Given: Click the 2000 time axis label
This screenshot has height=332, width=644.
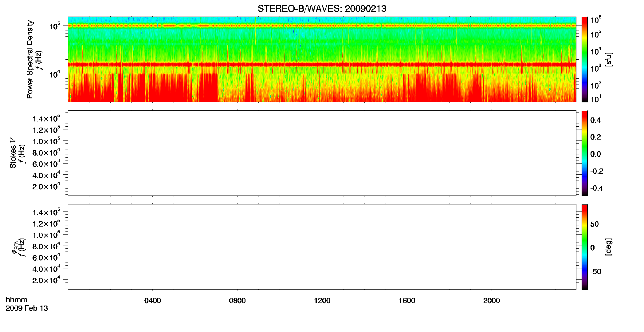Looking at the screenshot, I should (492, 301).
